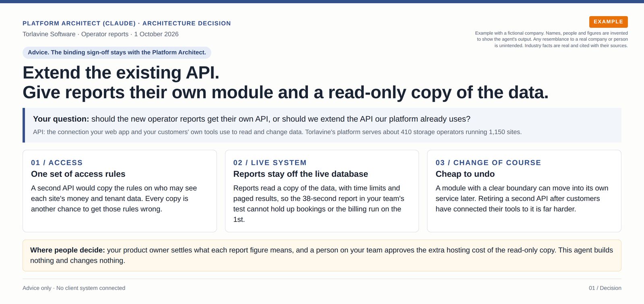Image resolution: width=644 pixels, height=304 pixels.
Task: Click the paragraph starting 'A module with a clear boundary'
Action: (x=522, y=199)
